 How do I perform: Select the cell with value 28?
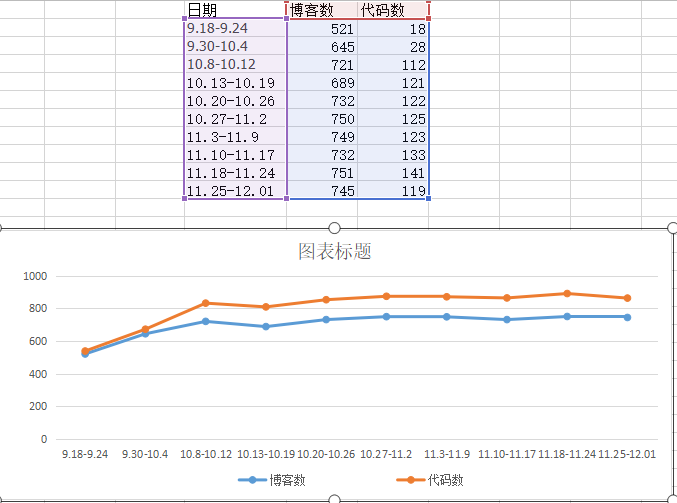[393, 46]
